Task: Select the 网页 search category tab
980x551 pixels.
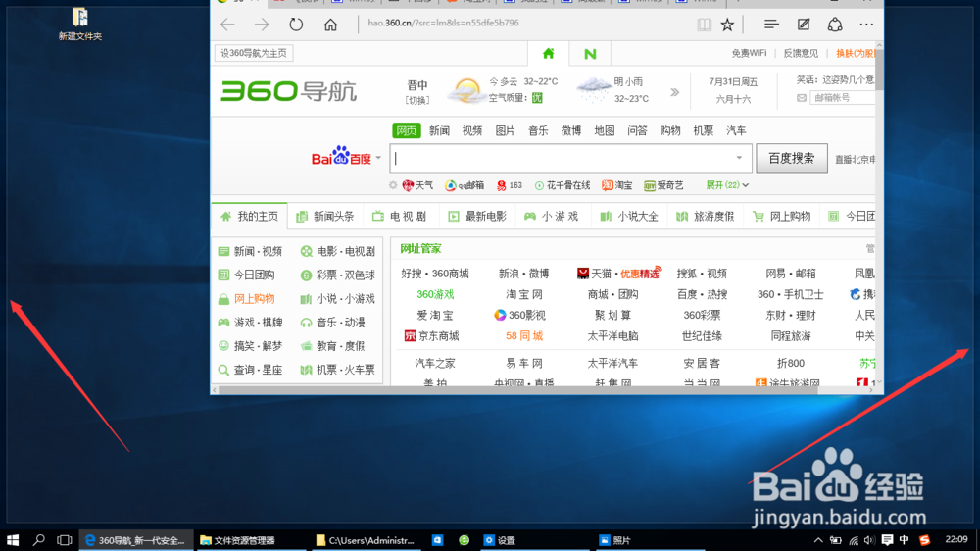Action: point(407,130)
